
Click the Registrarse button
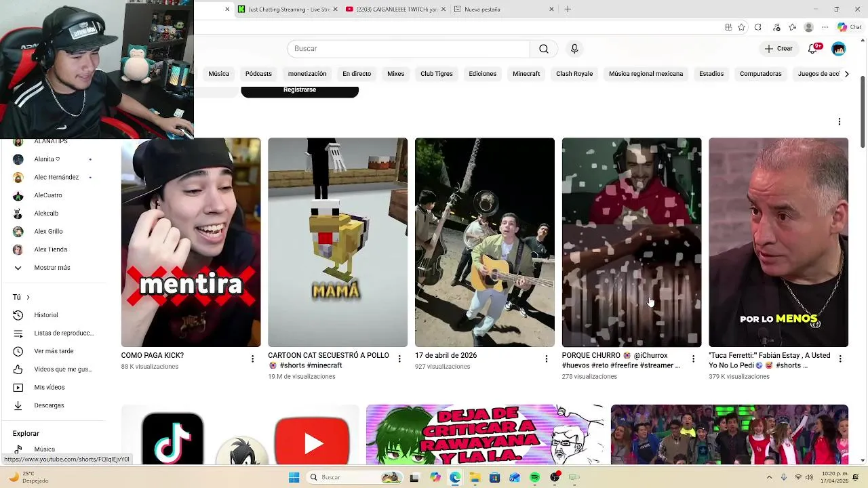(x=300, y=91)
